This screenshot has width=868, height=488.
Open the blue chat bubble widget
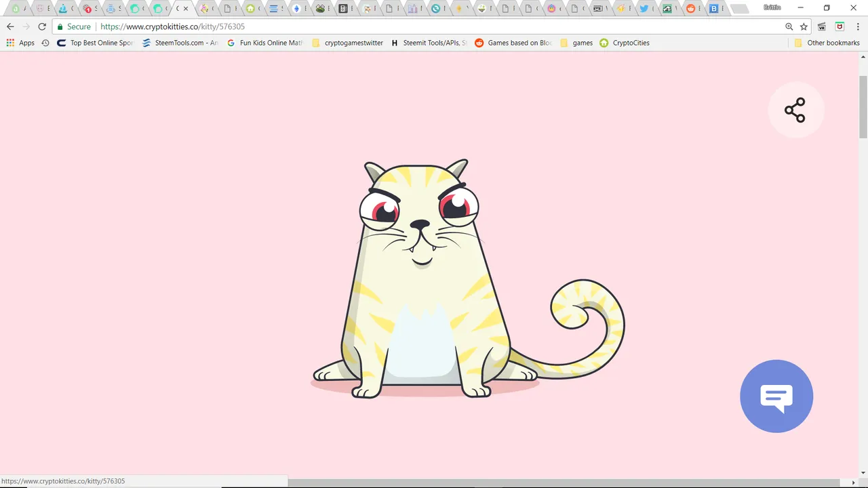pyautogui.click(x=776, y=396)
